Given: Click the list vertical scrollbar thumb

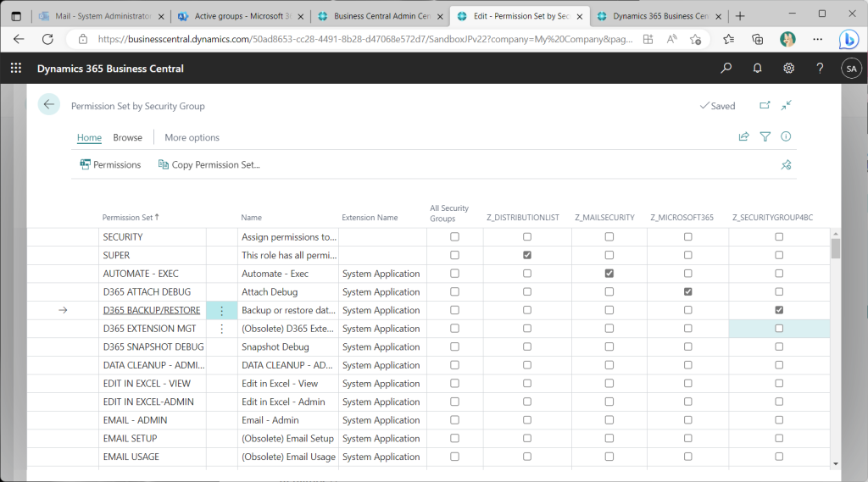Looking at the screenshot, I should [x=835, y=248].
